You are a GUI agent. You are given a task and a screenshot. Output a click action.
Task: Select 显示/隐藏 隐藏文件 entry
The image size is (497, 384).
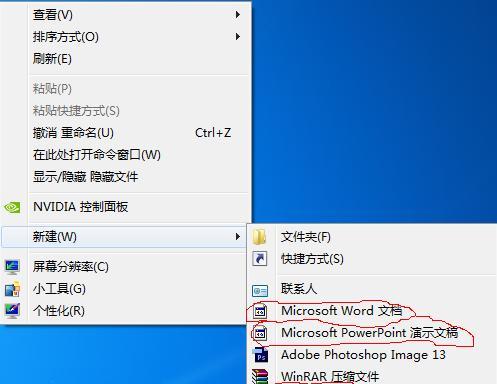click(x=125, y=177)
